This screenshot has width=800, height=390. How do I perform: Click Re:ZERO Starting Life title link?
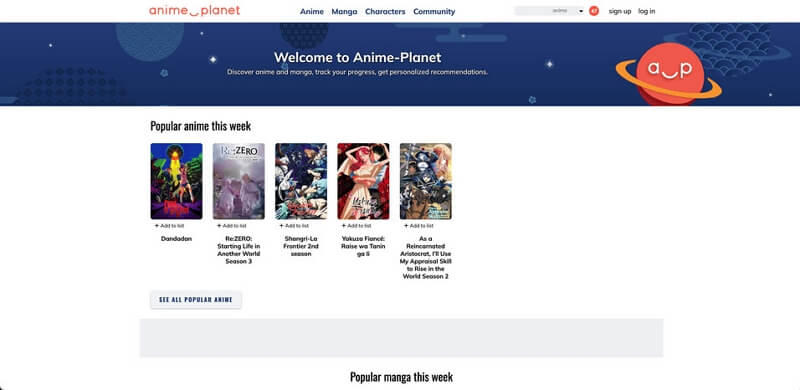[x=239, y=250]
